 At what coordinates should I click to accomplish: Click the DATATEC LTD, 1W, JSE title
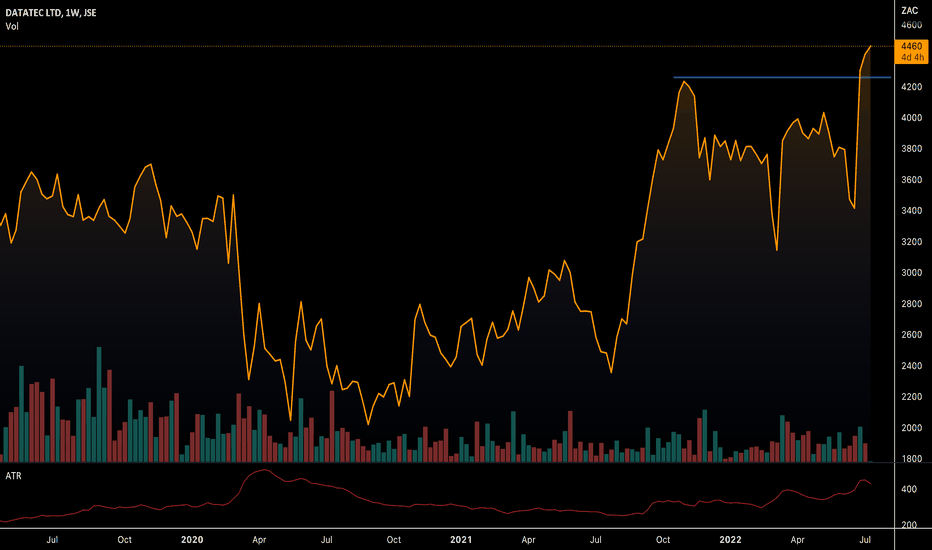pos(51,12)
